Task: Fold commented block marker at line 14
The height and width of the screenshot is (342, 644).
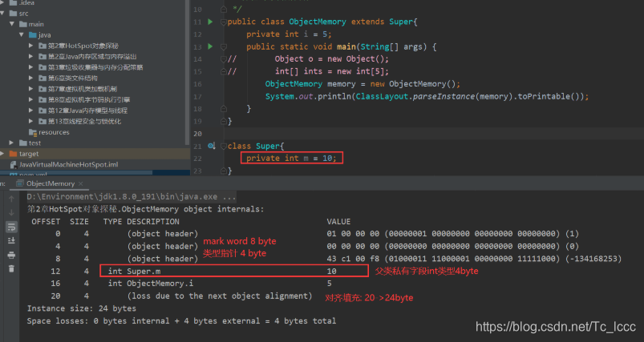Action: (x=224, y=59)
